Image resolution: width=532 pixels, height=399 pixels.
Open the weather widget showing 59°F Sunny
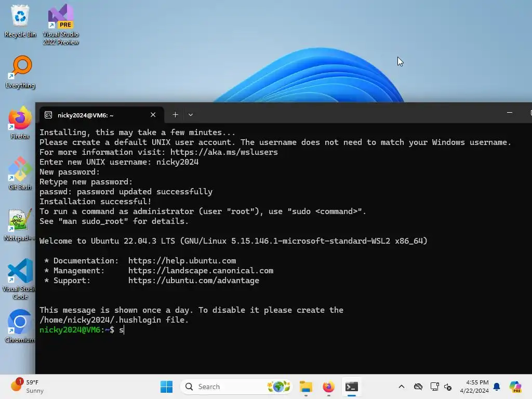(x=27, y=386)
